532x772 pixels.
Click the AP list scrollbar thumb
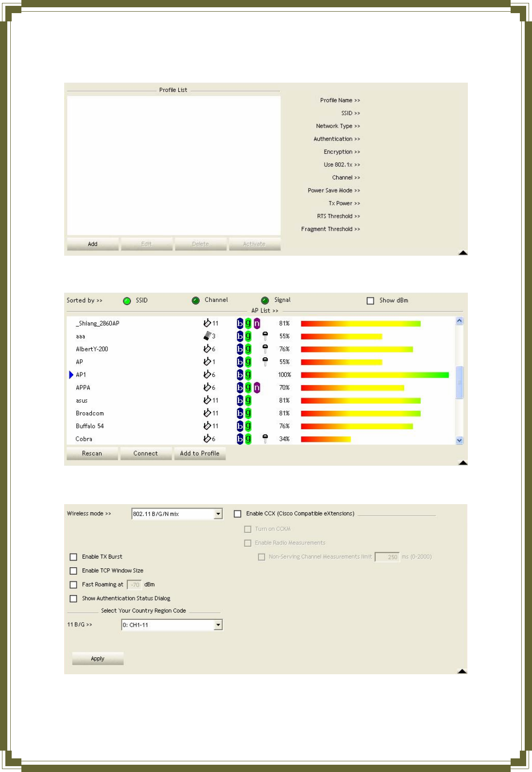click(460, 382)
